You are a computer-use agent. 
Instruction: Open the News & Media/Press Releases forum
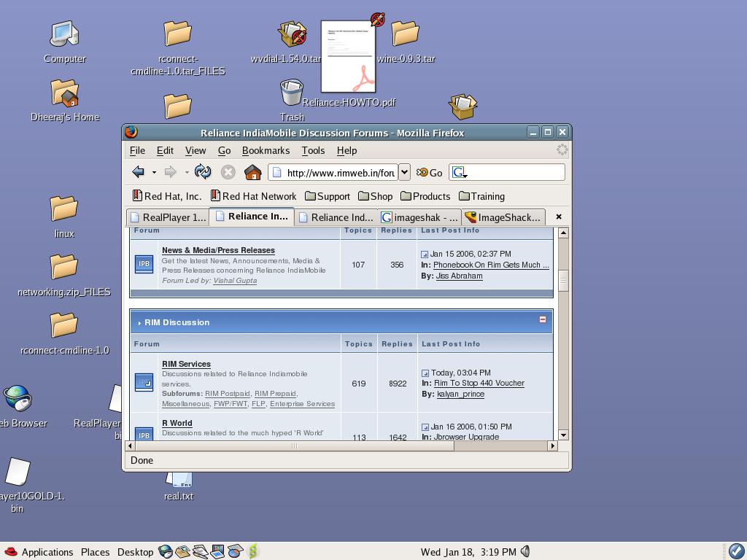click(x=218, y=250)
